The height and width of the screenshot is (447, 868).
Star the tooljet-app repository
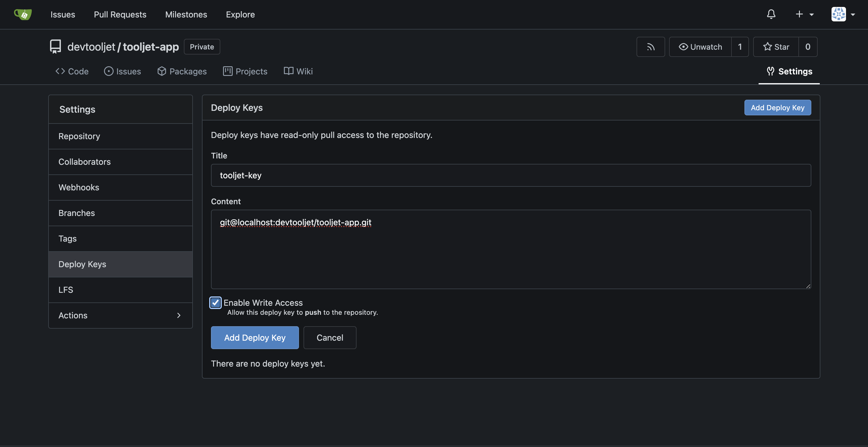776,47
